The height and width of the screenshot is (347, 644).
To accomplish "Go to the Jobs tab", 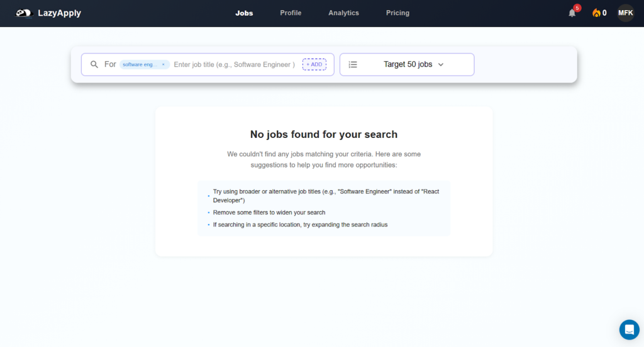I will [244, 13].
